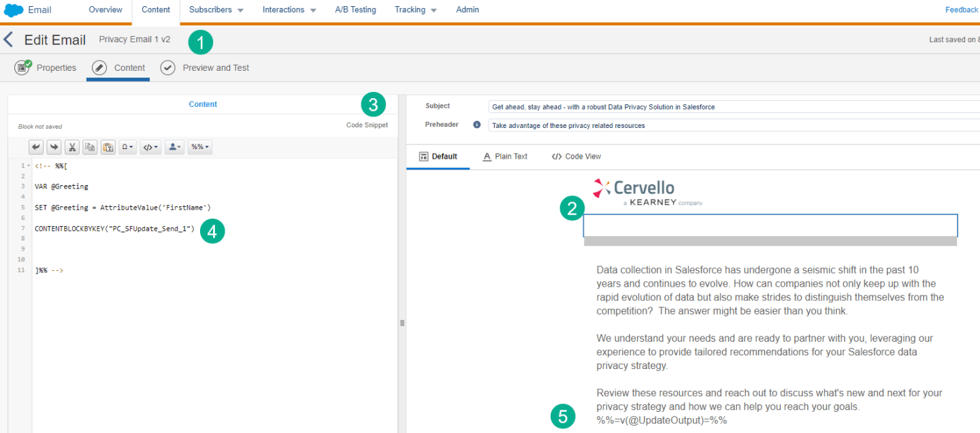
Task: Switch to the Code View tab
Action: [x=576, y=157]
